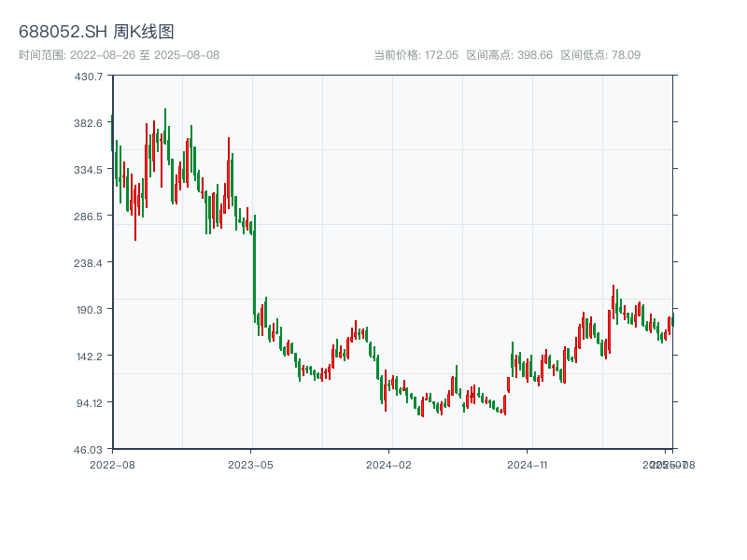
Task: Click y-axis label 430.7
Action: tap(89, 77)
